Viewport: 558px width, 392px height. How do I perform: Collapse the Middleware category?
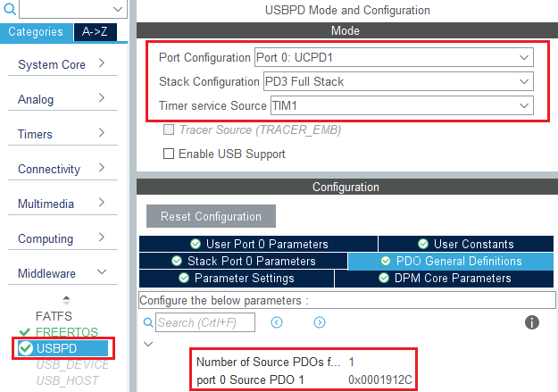pyautogui.click(x=62, y=273)
